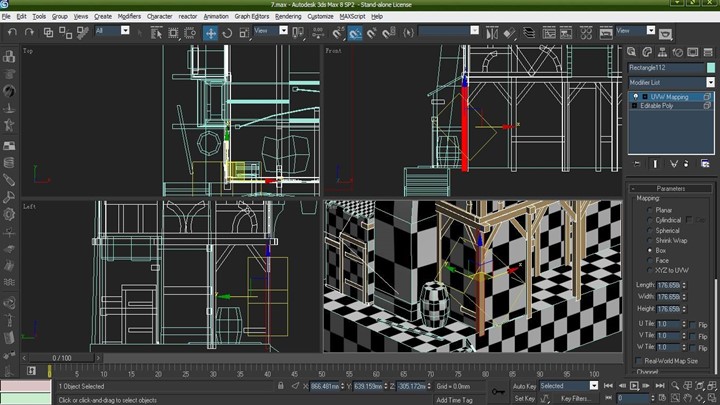Toggle the Auto Key button
The image size is (720, 405).
(x=524, y=386)
